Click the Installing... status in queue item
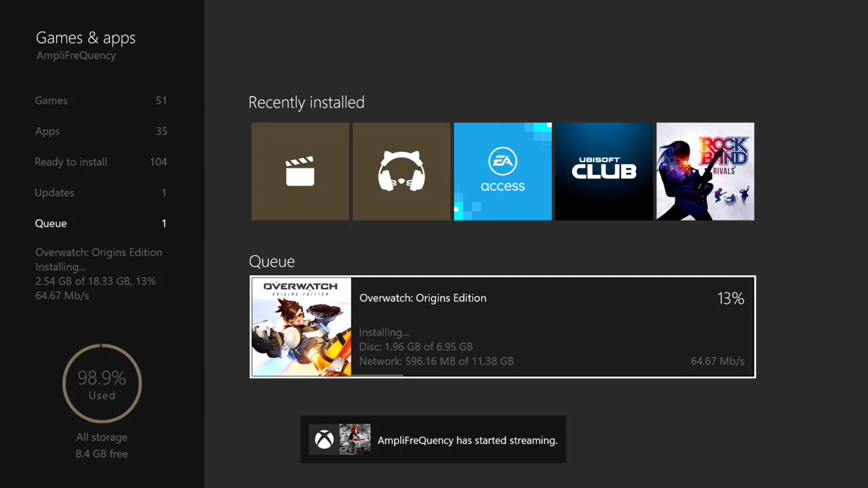This screenshot has height=488, width=868. 384,332
